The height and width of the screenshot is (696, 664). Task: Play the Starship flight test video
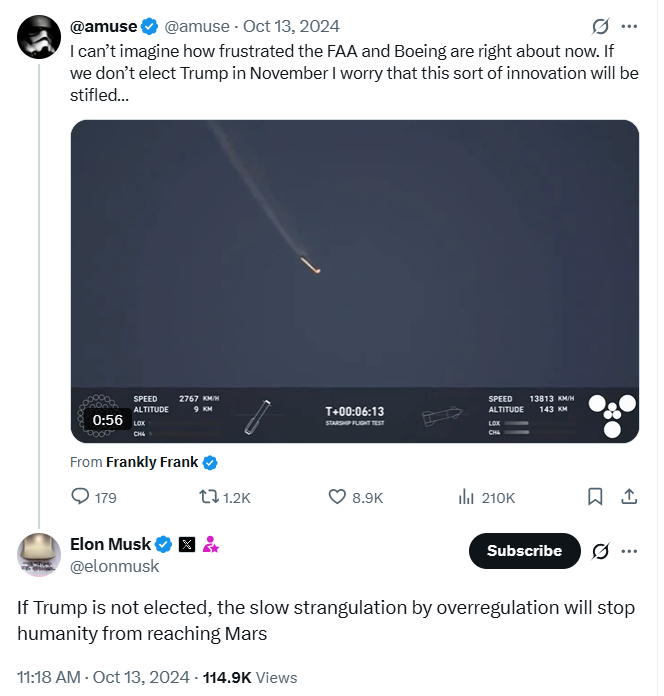pyautogui.click(x=354, y=281)
